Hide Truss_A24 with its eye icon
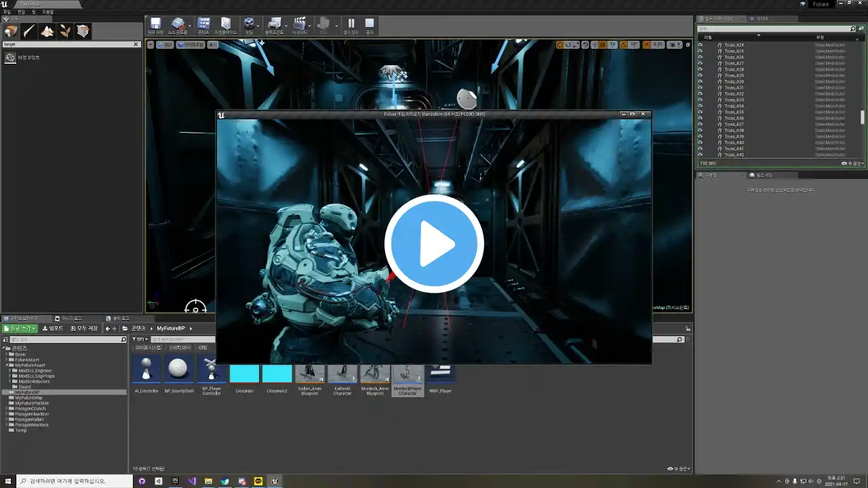The height and width of the screenshot is (488, 868). pyautogui.click(x=701, y=45)
